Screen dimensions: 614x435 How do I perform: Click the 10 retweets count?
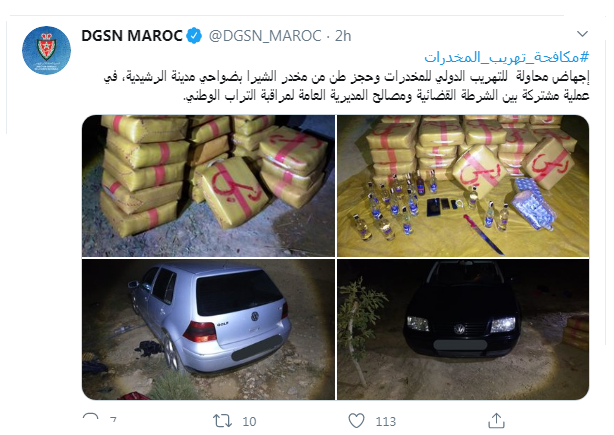pyautogui.click(x=249, y=421)
